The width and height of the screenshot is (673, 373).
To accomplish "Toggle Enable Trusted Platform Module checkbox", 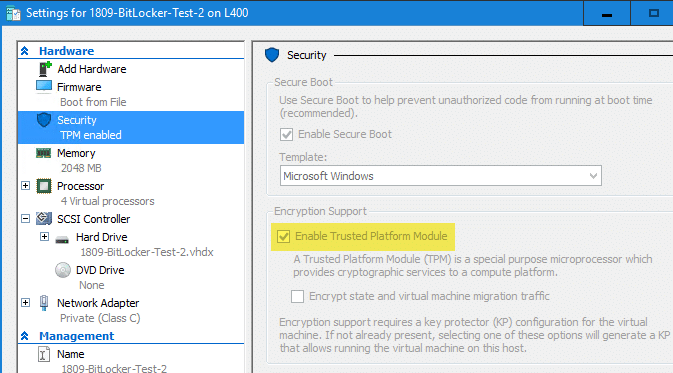I will pos(283,236).
